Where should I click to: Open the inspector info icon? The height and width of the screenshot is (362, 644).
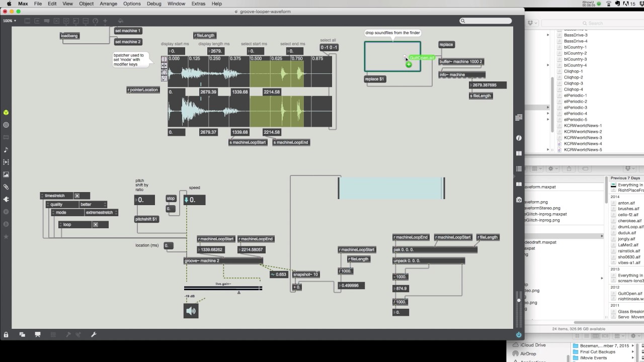click(x=519, y=138)
